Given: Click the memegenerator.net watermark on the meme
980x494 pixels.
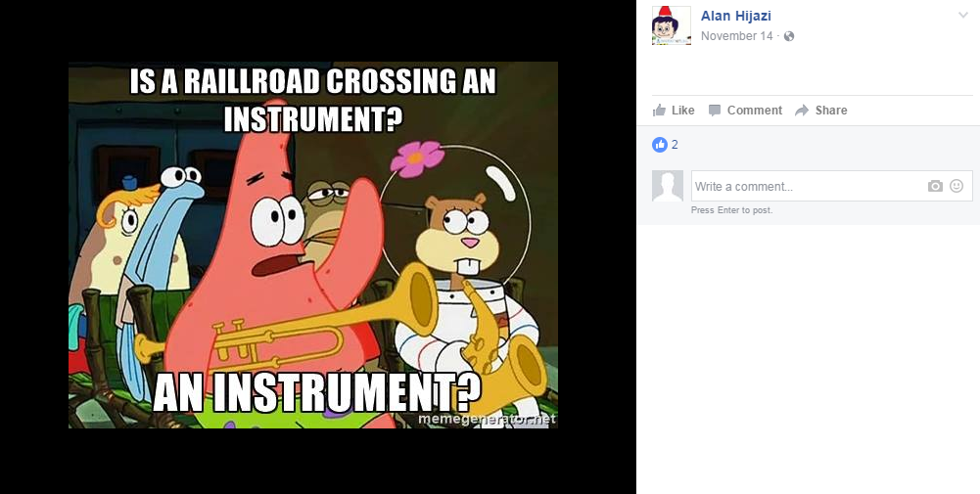Looking at the screenshot, I should 487,419.
